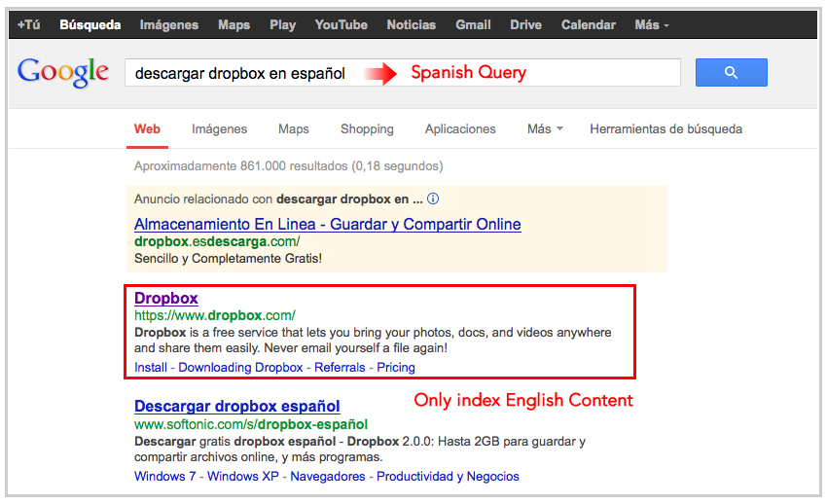Open Imágenes in the black top bar
The width and height of the screenshot is (827, 504).
click(x=168, y=24)
